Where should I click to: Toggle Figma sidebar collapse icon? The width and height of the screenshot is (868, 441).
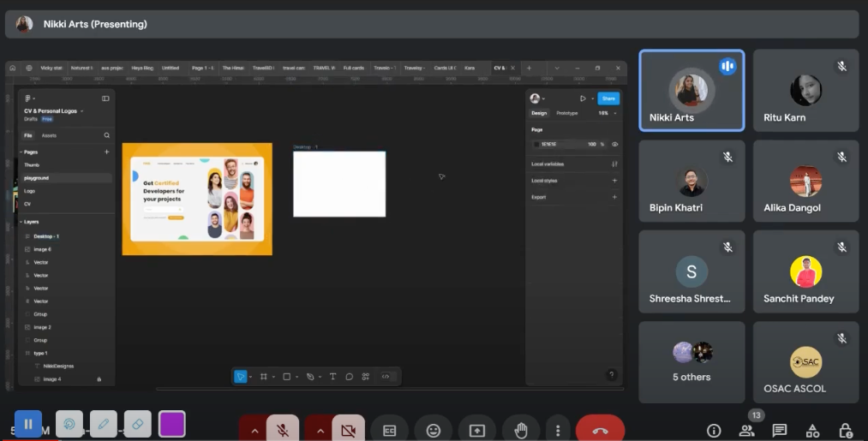coord(105,98)
